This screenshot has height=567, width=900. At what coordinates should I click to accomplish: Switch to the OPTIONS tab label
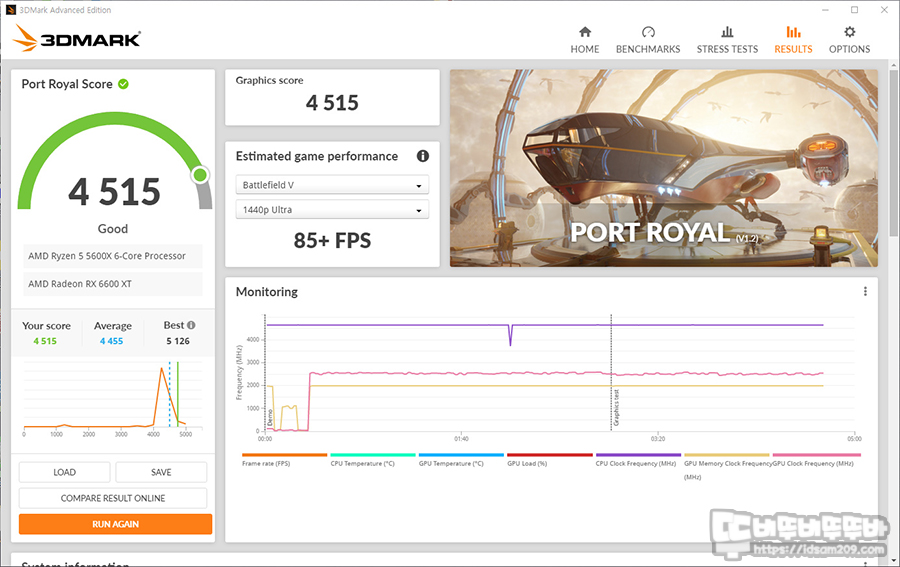pos(849,49)
